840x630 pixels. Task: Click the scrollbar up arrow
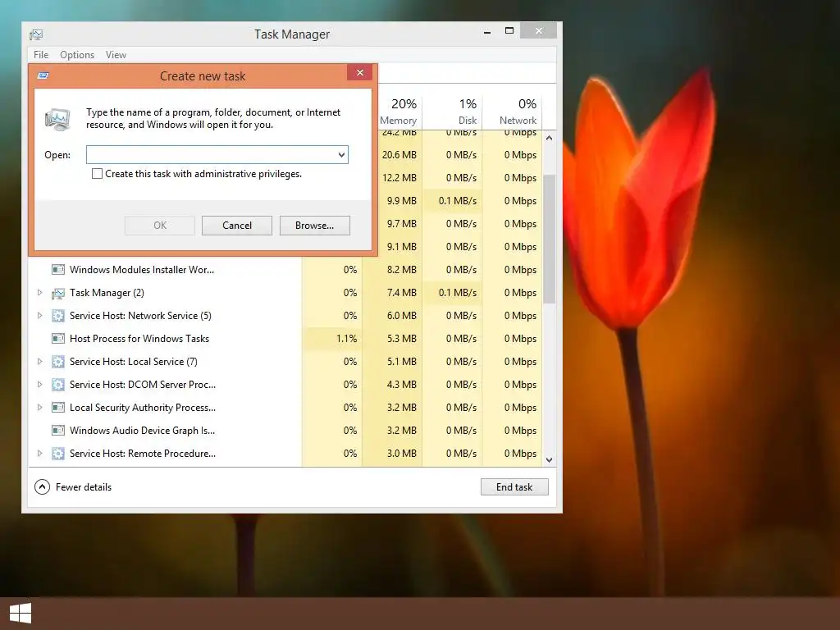(549, 138)
